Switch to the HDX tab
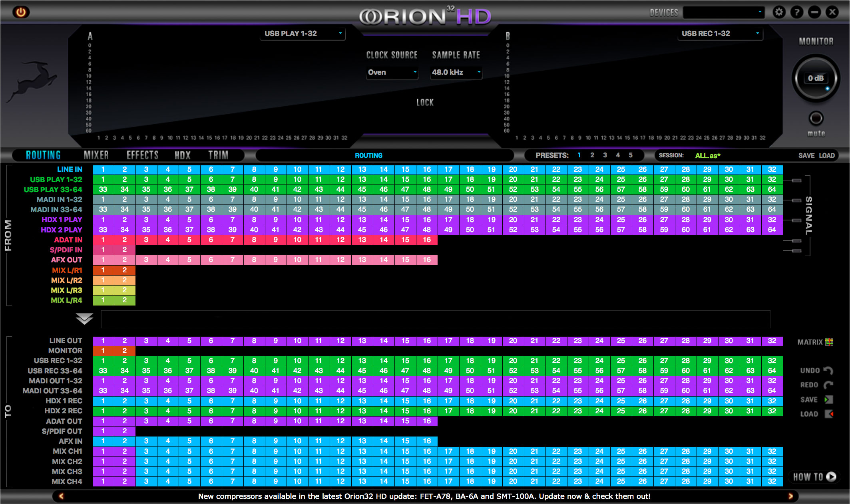 183,155
